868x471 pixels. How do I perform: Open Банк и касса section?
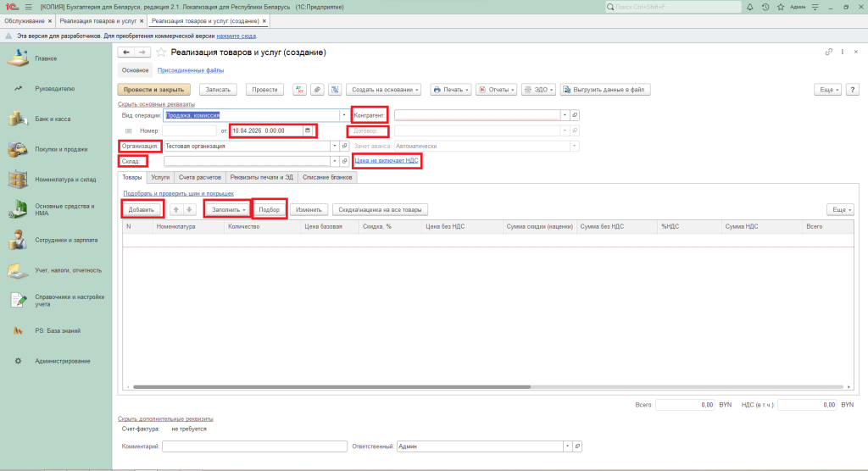53,119
